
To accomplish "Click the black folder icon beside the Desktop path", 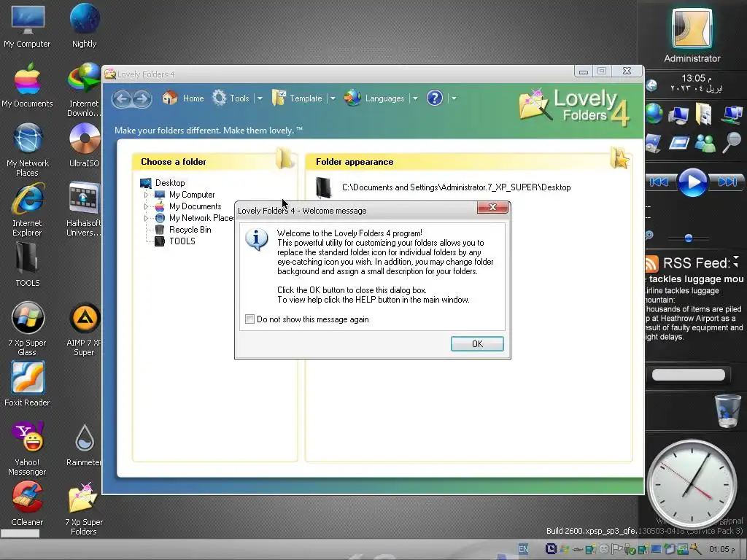I will [x=323, y=187].
